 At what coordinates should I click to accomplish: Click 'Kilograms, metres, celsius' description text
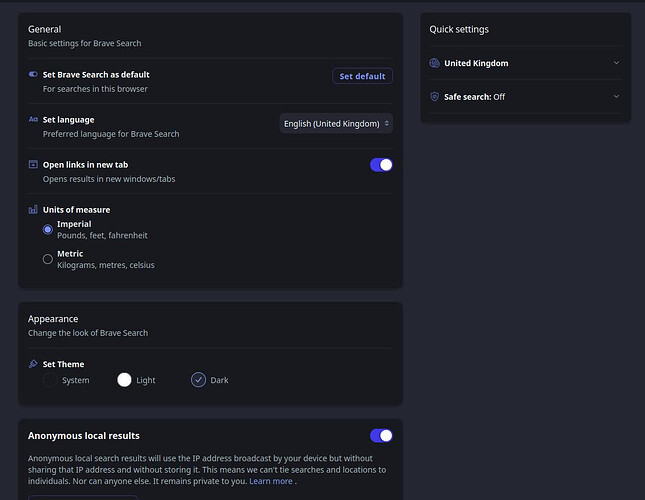106,265
